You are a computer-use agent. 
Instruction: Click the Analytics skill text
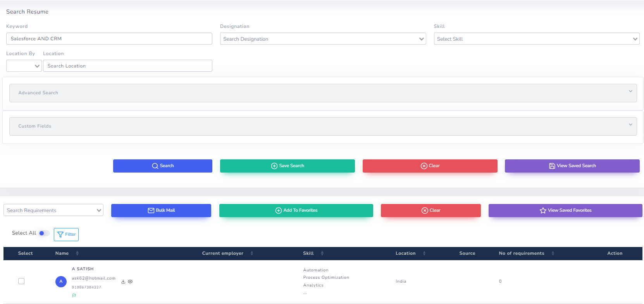pyautogui.click(x=313, y=285)
